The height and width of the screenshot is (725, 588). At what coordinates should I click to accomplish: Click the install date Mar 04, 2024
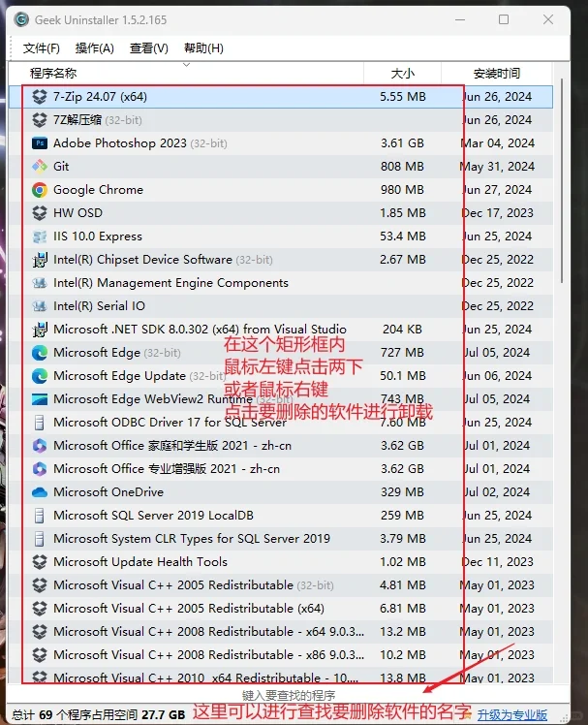(x=497, y=143)
